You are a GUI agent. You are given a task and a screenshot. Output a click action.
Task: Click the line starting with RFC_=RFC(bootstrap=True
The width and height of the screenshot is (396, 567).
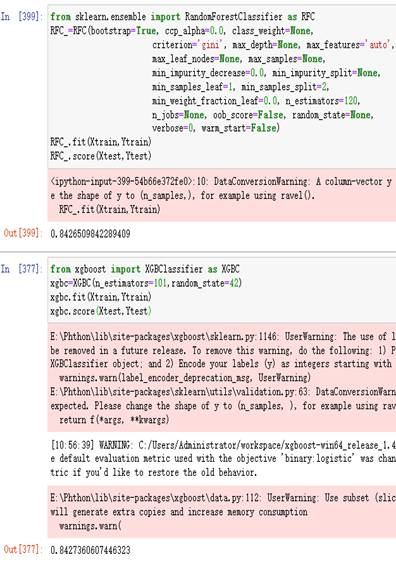pyautogui.click(x=182, y=31)
